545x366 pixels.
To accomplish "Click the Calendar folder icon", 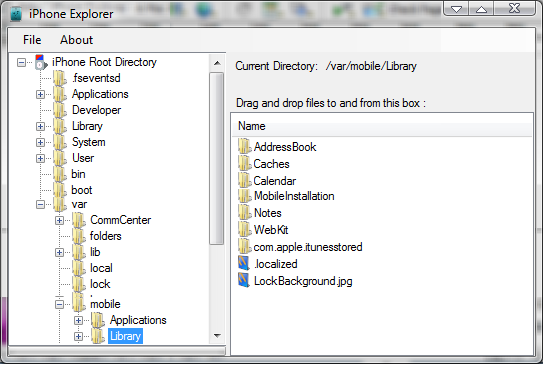I will [x=245, y=180].
